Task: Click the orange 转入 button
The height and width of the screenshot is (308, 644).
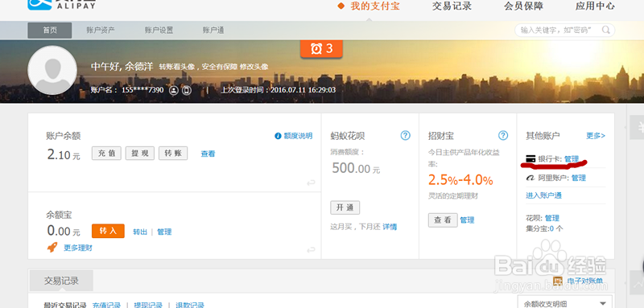Action: click(108, 231)
